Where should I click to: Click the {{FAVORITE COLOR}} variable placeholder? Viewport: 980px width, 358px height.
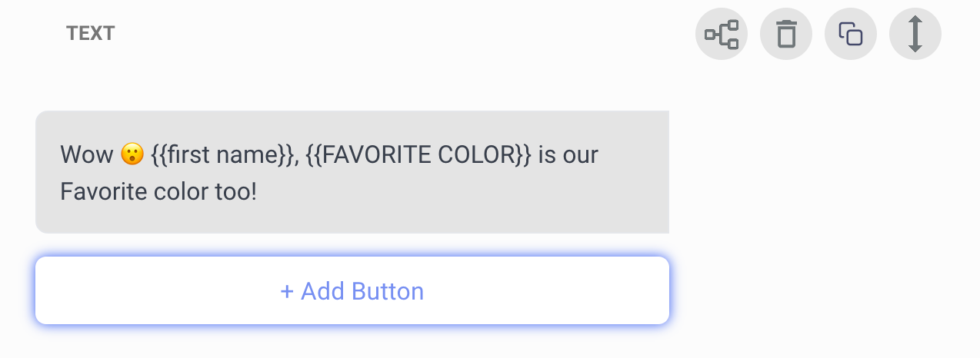tap(418, 155)
